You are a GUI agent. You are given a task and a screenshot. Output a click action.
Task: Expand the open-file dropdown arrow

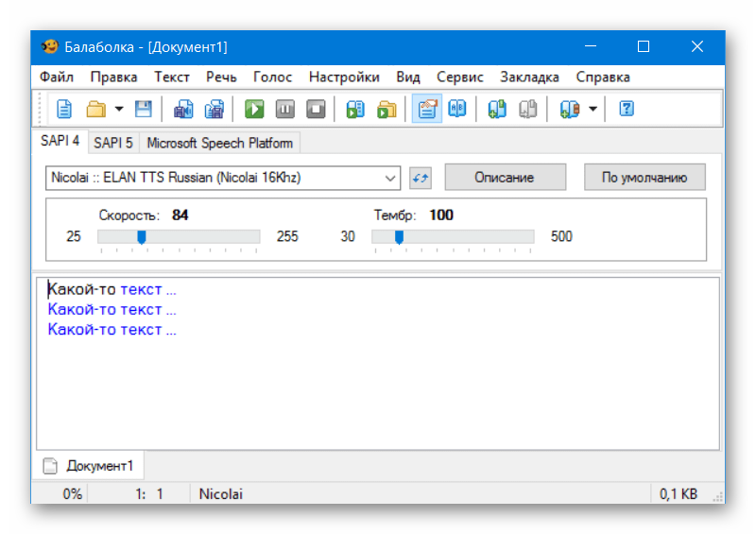(x=119, y=109)
